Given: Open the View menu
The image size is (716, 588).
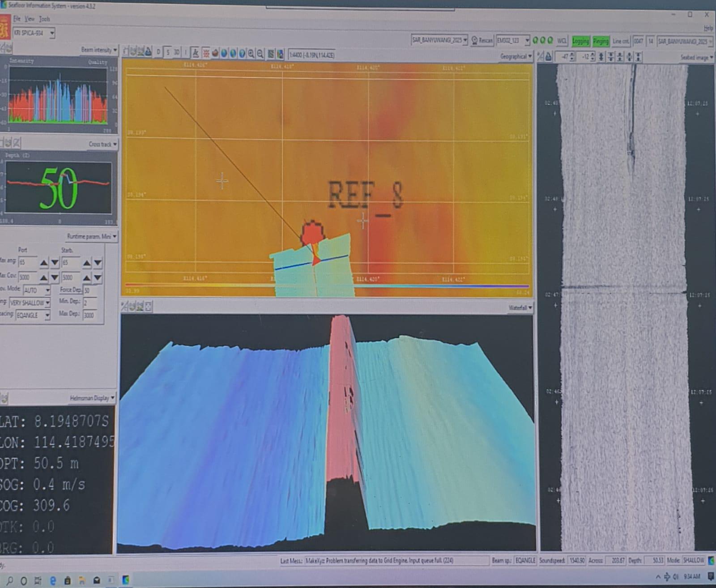Looking at the screenshot, I should [30, 19].
